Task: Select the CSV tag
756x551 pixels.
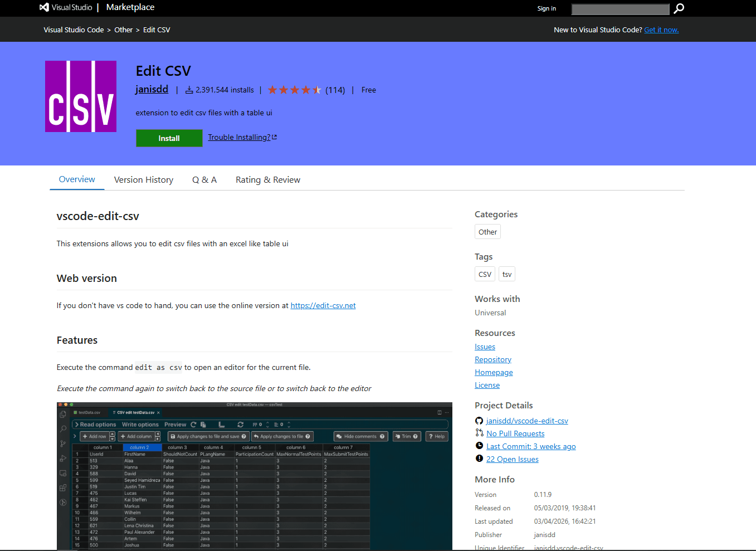Action: tap(485, 274)
